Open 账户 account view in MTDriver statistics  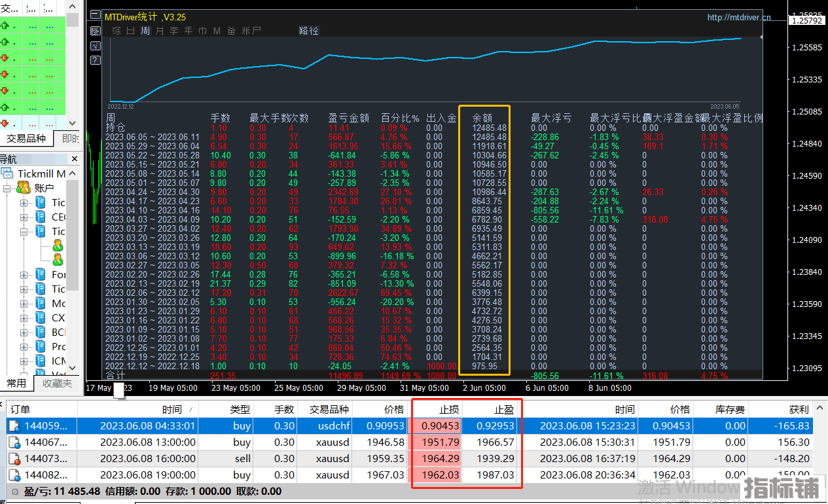pyautogui.click(x=251, y=30)
